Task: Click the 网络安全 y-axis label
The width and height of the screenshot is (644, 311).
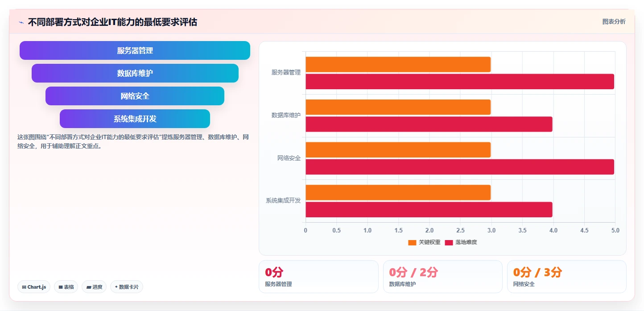Action: point(289,158)
